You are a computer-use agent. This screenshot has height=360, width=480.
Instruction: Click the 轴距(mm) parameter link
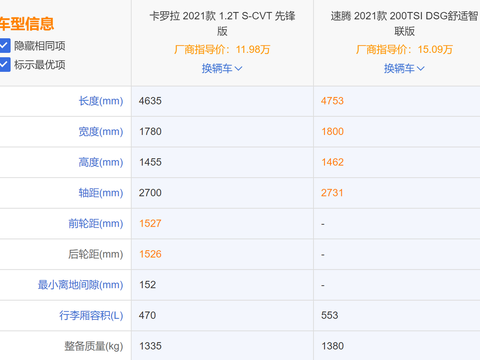click(x=101, y=193)
